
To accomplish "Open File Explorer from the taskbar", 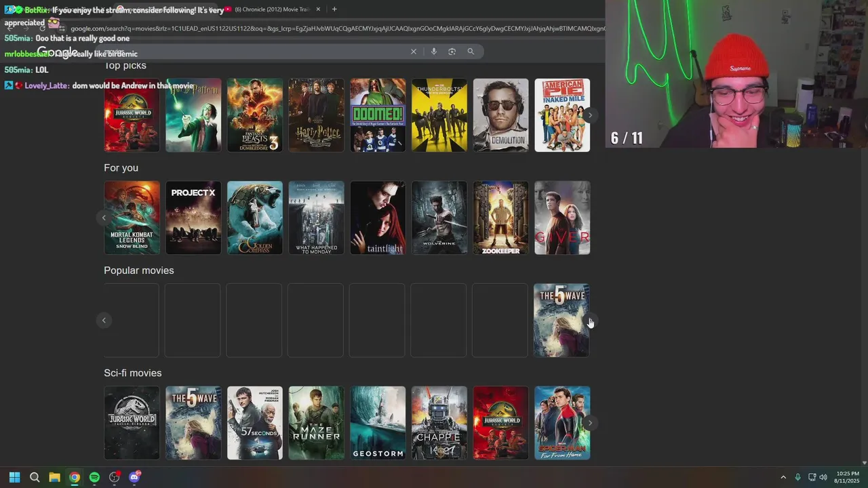I will (x=54, y=477).
